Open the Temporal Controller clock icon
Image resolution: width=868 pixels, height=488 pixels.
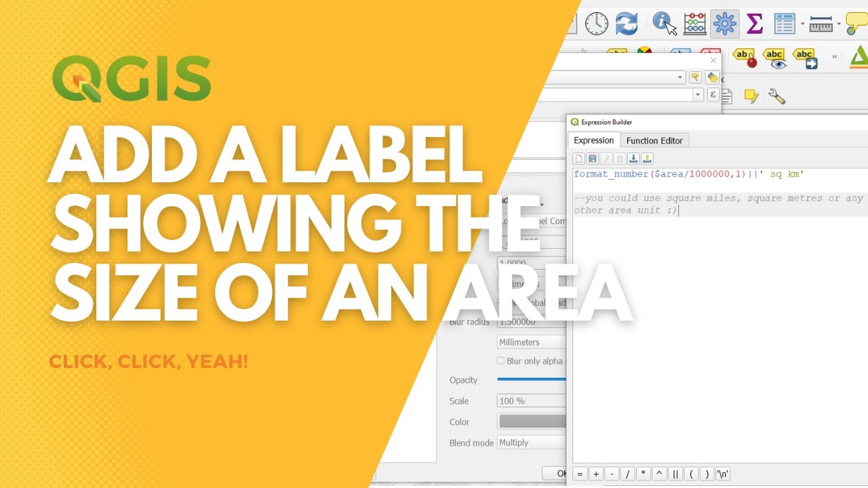pos(597,24)
